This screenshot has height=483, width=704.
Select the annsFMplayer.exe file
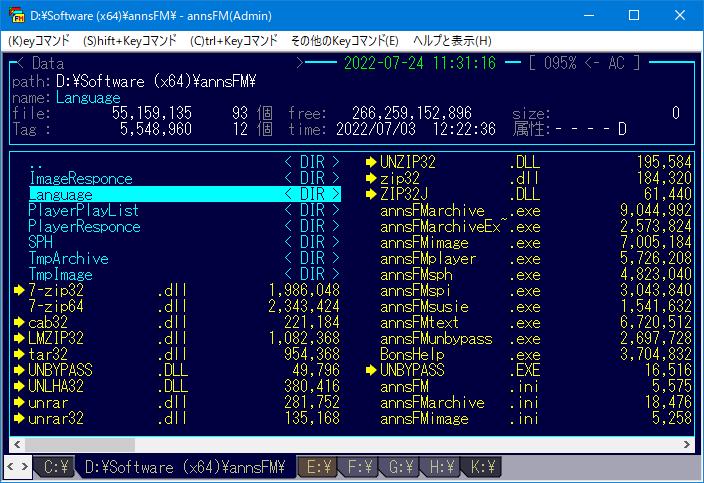tap(428, 258)
